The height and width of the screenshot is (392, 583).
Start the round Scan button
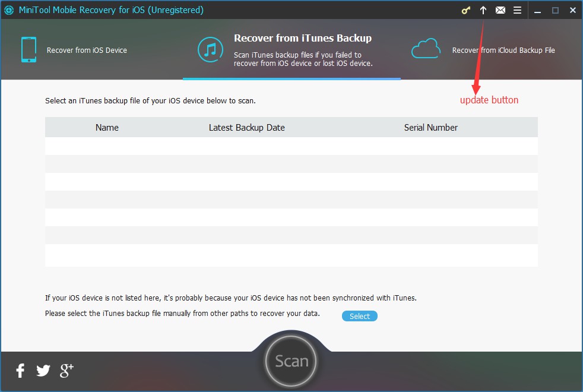coord(291,361)
